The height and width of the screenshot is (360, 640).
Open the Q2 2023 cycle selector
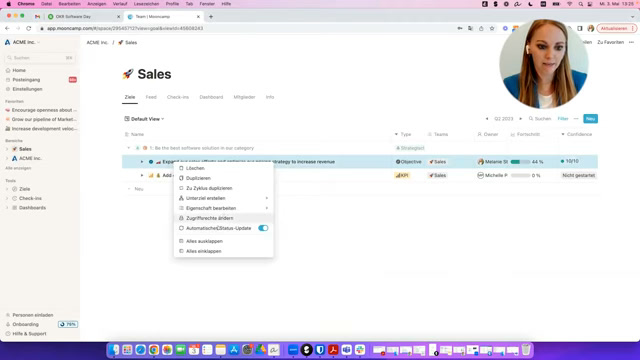point(504,119)
